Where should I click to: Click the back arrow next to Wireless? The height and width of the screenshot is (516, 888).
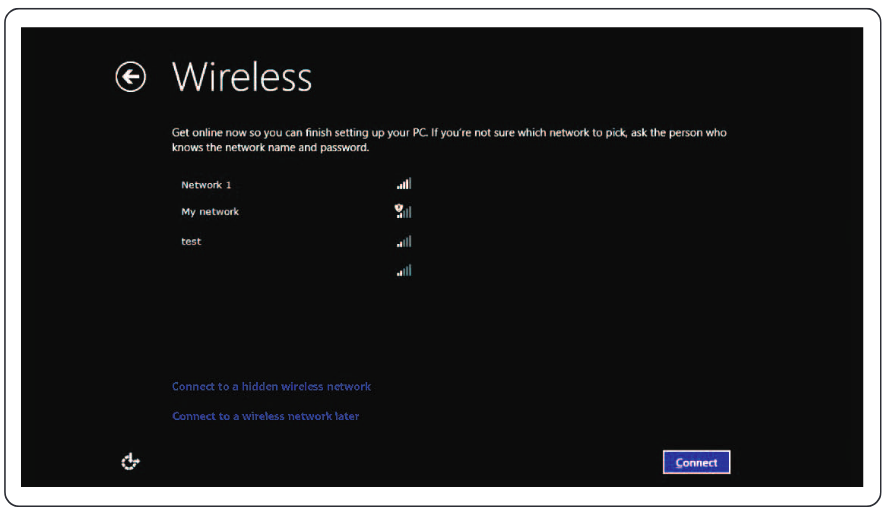point(130,77)
